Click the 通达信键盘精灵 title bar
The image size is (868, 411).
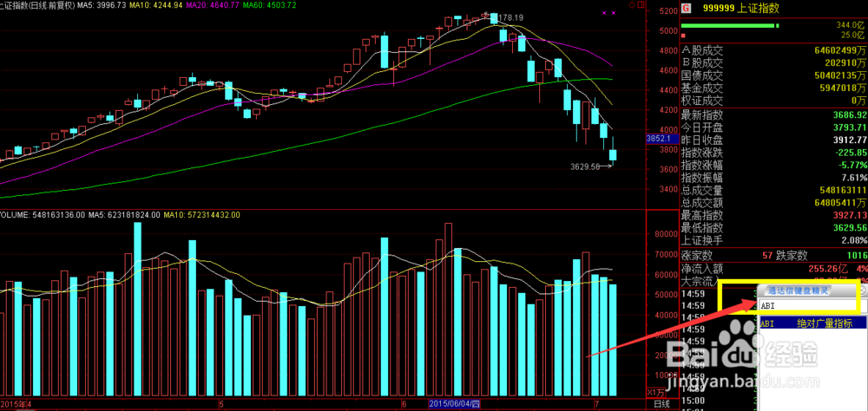(x=808, y=291)
